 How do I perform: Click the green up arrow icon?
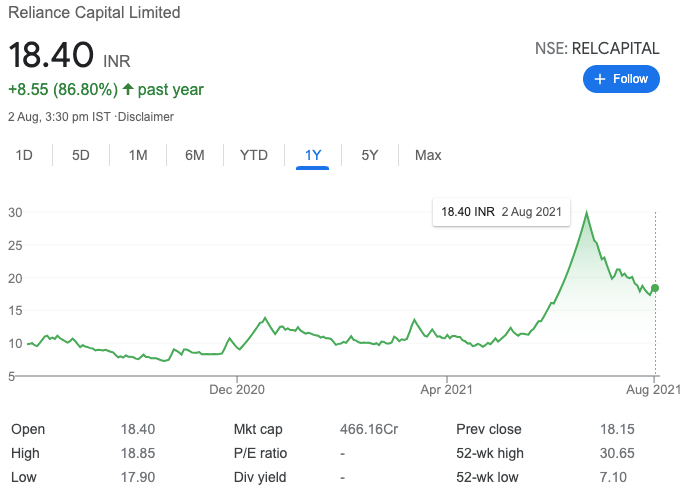coord(128,90)
